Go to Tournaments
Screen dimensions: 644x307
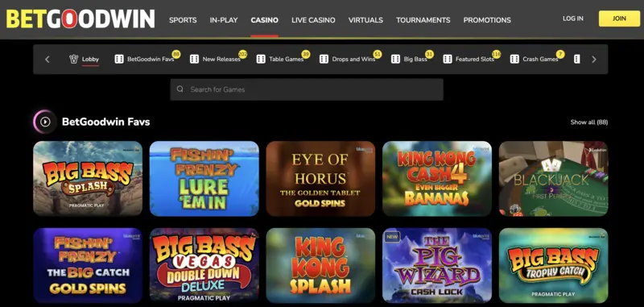(423, 19)
